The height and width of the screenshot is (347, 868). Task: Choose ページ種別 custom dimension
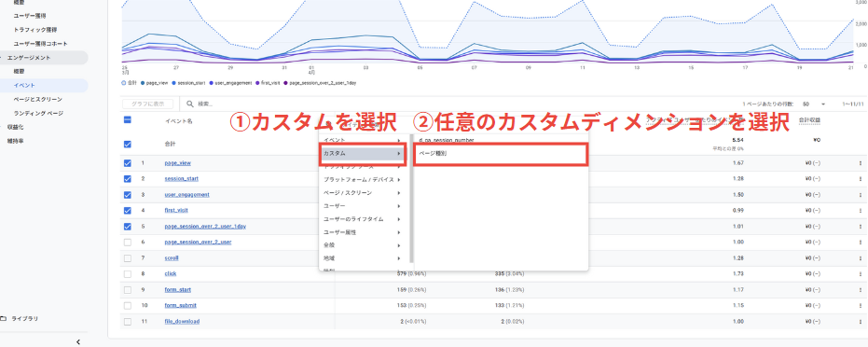[501, 153]
